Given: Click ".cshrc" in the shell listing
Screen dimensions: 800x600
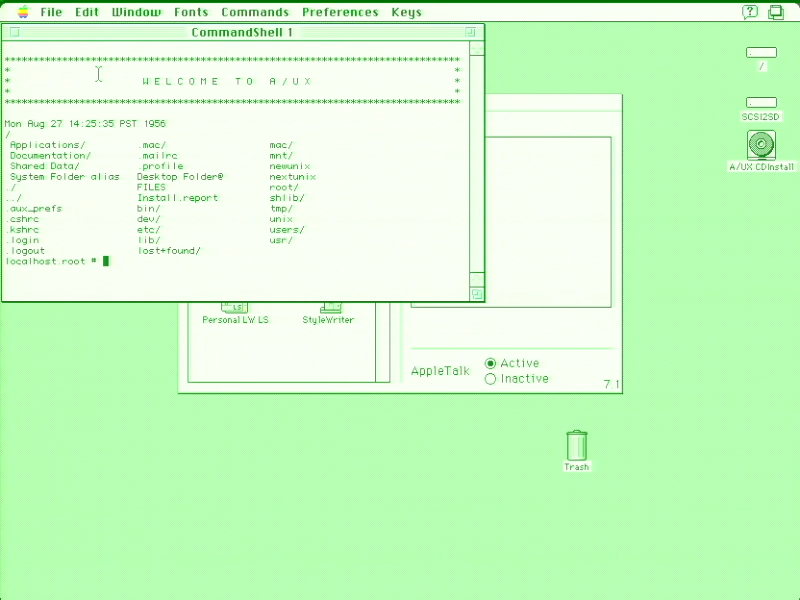Looking at the screenshot, I should coord(22,219).
